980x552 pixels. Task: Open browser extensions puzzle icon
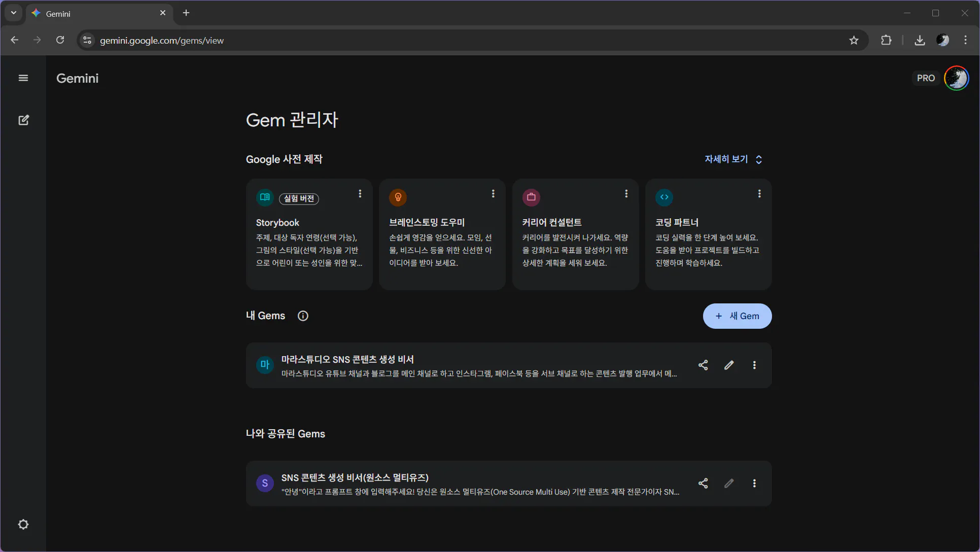[x=886, y=40]
